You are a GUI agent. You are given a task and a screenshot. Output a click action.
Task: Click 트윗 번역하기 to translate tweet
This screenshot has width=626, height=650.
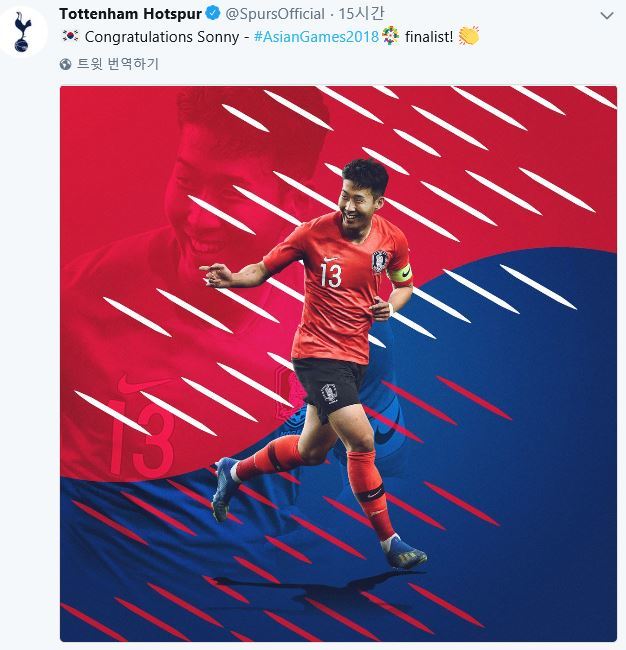tap(118, 64)
